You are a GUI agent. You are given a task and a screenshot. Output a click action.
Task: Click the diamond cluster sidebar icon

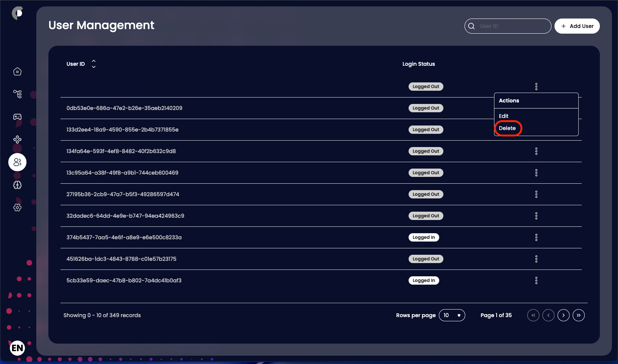pos(17,139)
